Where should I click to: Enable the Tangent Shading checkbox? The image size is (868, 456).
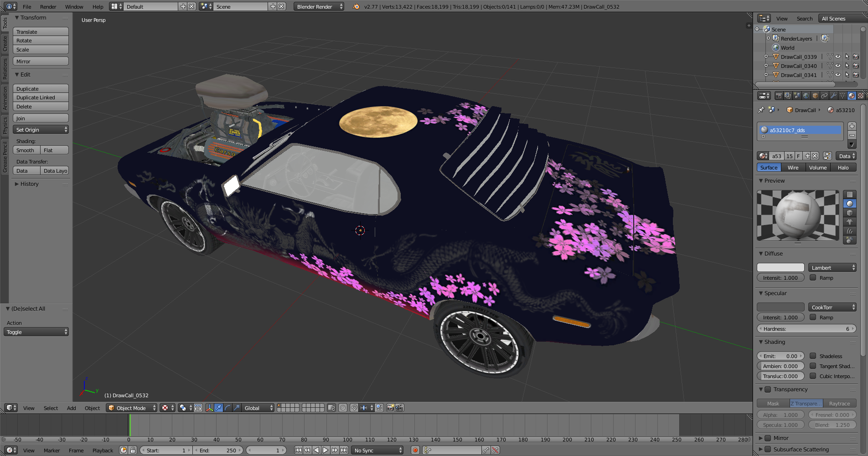813,366
